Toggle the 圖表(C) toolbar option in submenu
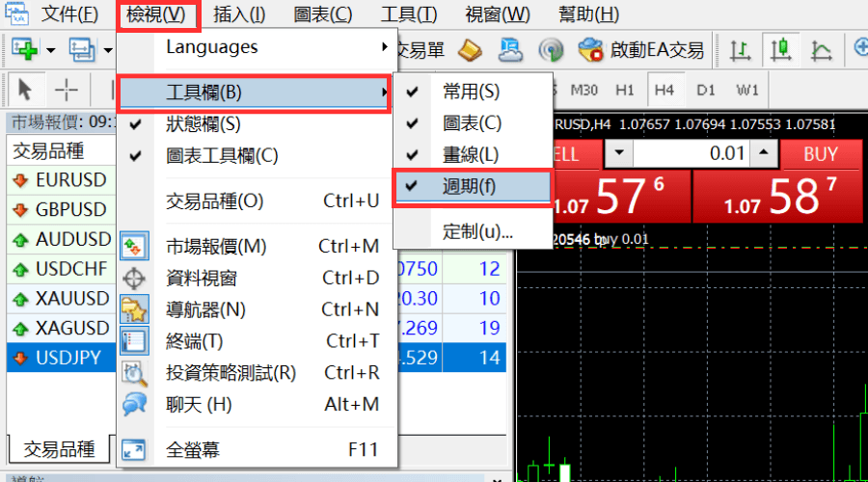The image size is (868, 482). pyautogui.click(x=473, y=122)
